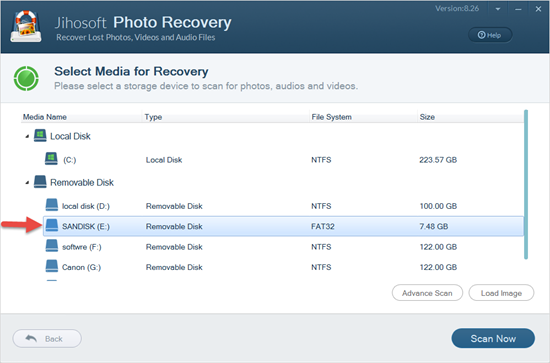This screenshot has width=550, height=363.
Task: Go back with the Back button
Action: tap(47, 338)
